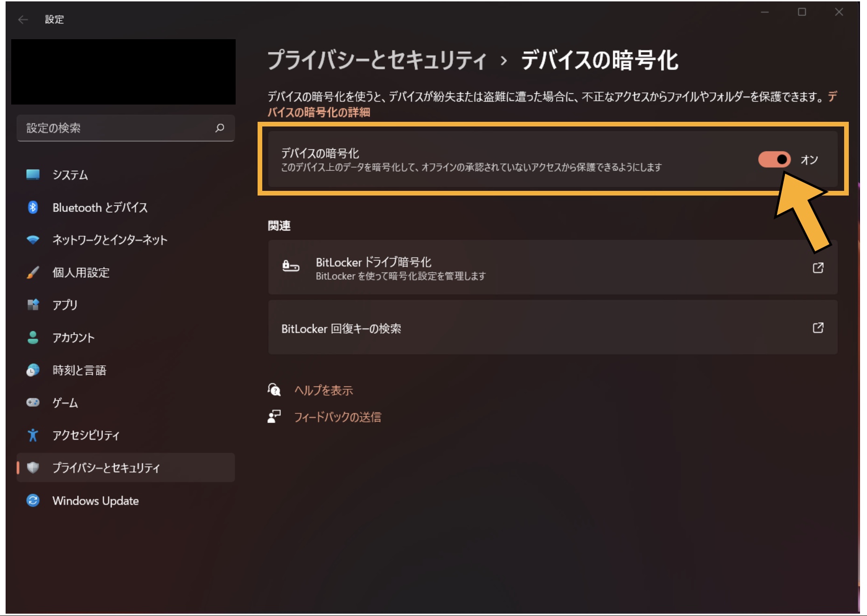The image size is (867, 616).
Task: Select the システム icon in the sidebar
Action: pyautogui.click(x=33, y=175)
